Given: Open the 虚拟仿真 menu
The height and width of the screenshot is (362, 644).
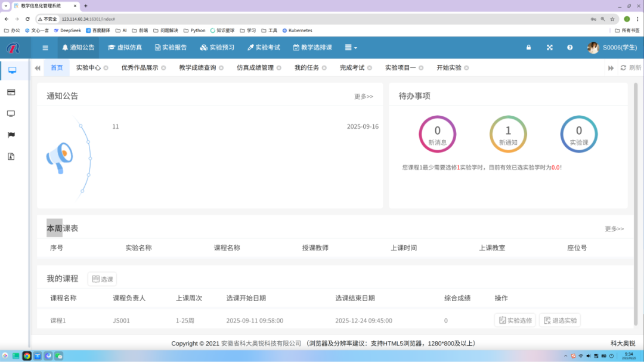Looking at the screenshot, I should click(125, 48).
